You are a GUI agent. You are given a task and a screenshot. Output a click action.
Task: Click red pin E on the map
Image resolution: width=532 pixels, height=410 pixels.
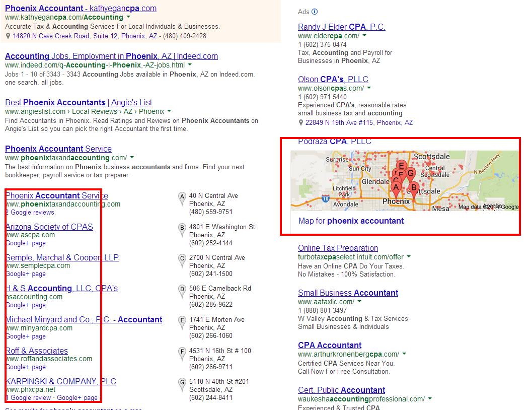coord(401,165)
